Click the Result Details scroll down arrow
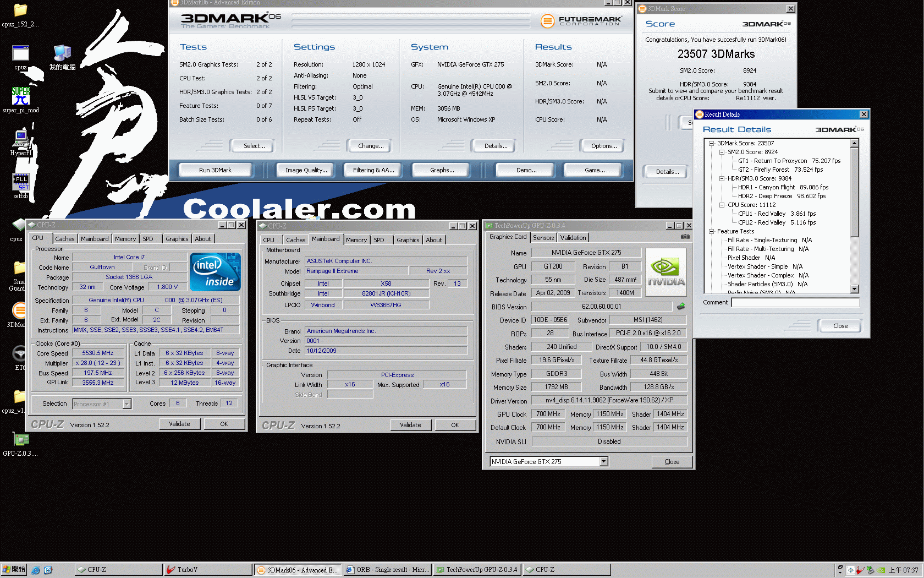Image resolution: width=924 pixels, height=578 pixels. point(854,289)
